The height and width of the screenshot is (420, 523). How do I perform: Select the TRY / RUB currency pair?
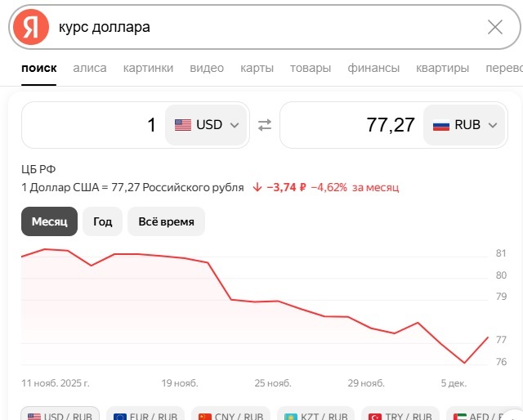click(399, 415)
